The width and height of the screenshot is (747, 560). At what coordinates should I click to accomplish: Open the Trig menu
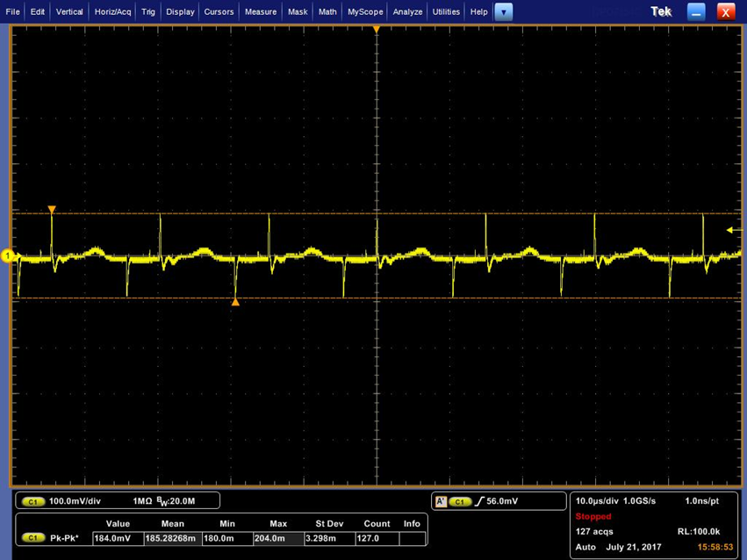point(148,12)
